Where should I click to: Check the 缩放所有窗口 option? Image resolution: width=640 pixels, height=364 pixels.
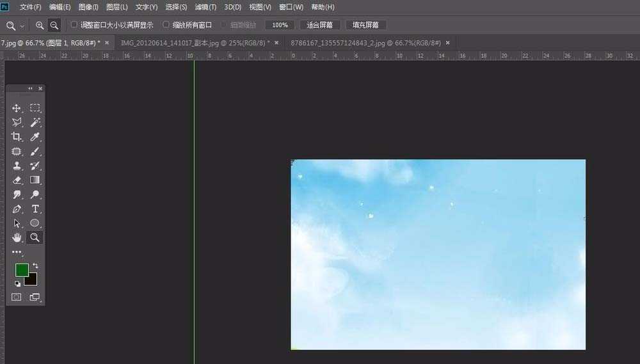coord(166,25)
